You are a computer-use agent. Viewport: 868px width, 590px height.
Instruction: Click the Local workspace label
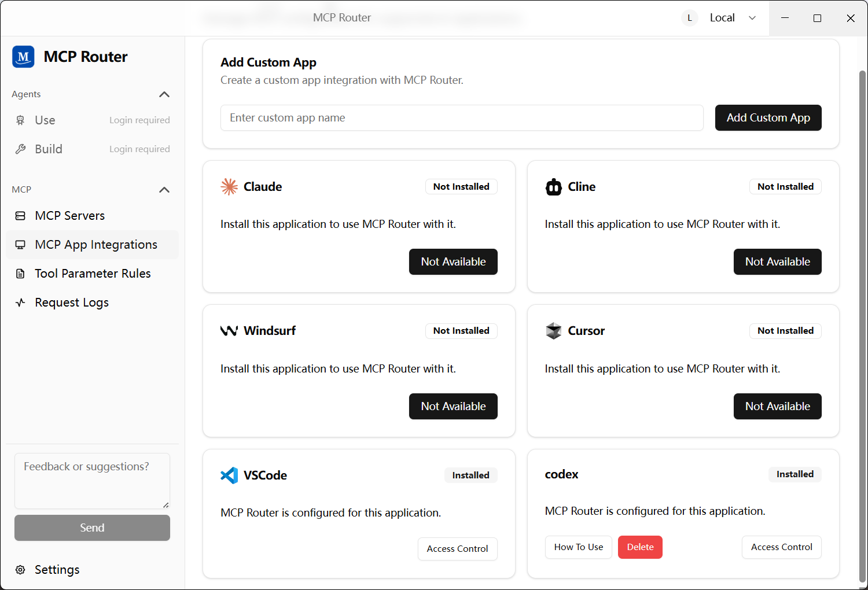point(722,18)
